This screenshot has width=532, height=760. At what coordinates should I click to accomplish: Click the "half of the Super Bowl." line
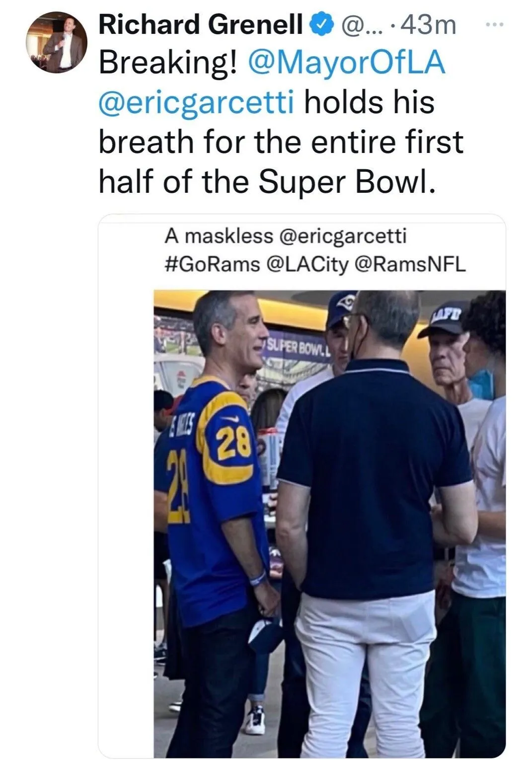[x=268, y=181]
